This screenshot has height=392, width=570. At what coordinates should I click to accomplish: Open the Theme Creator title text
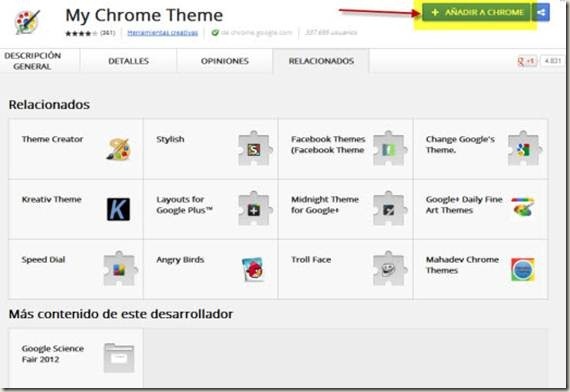tap(52, 139)
